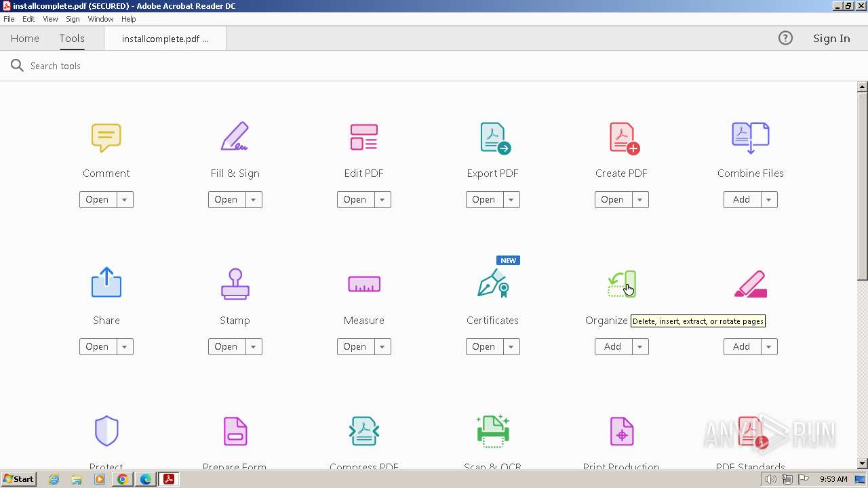This screenshot has height=488, width=868.
Task: Select the Comment tool icon
Action: click(x=106, y=138)
